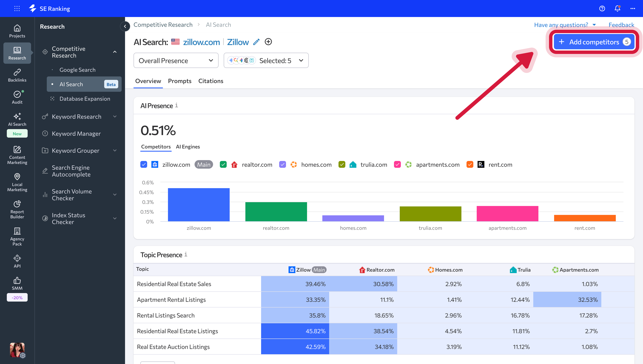Screen dimensions: 643x364
Task: Collapse the Research side panel
Action: tap(125, 26)
